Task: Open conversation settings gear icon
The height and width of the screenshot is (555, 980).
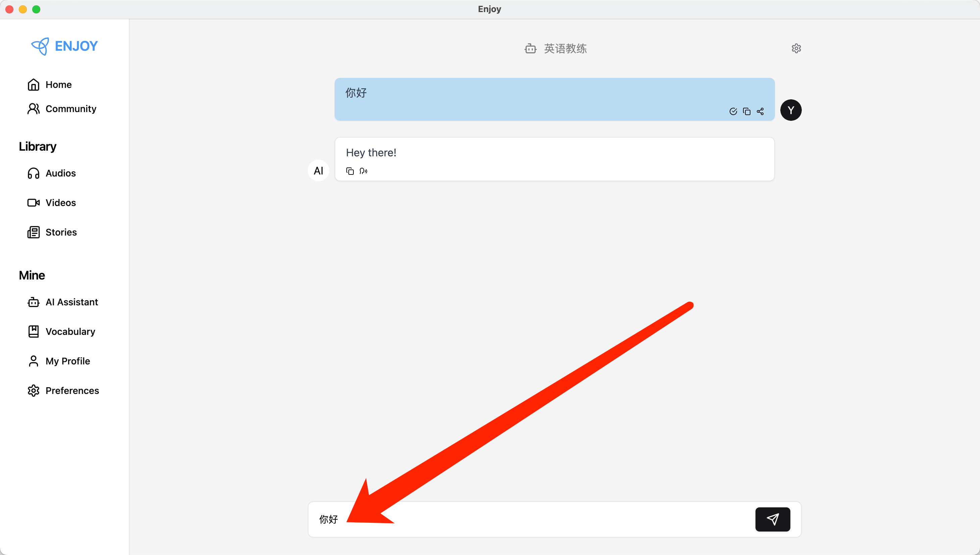Action: pyautogui.click(x=796, y=48)
